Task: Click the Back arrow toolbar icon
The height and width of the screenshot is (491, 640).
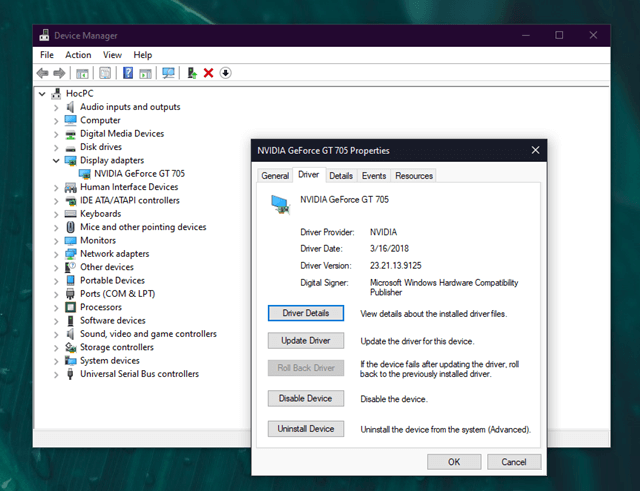Action: coord(42,73)
